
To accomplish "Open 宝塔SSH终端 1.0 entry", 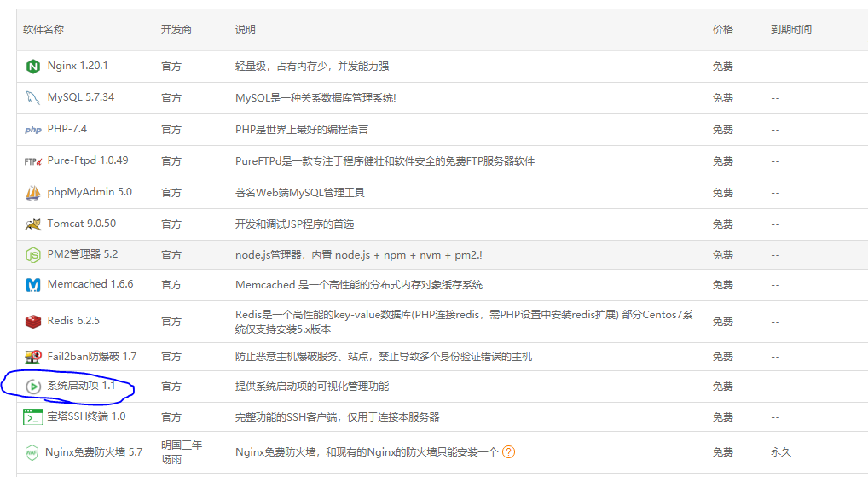I will (x=86, y=416).
